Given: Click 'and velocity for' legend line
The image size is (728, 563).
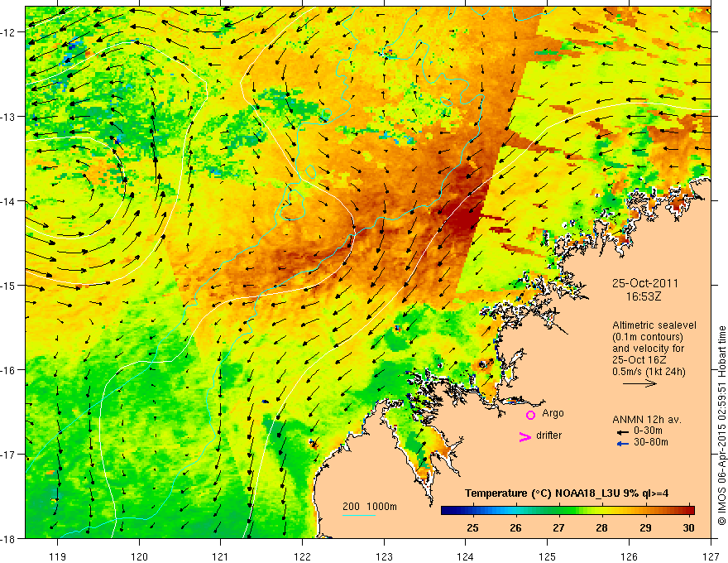Looking at the screenshot, I should [648, 349].
